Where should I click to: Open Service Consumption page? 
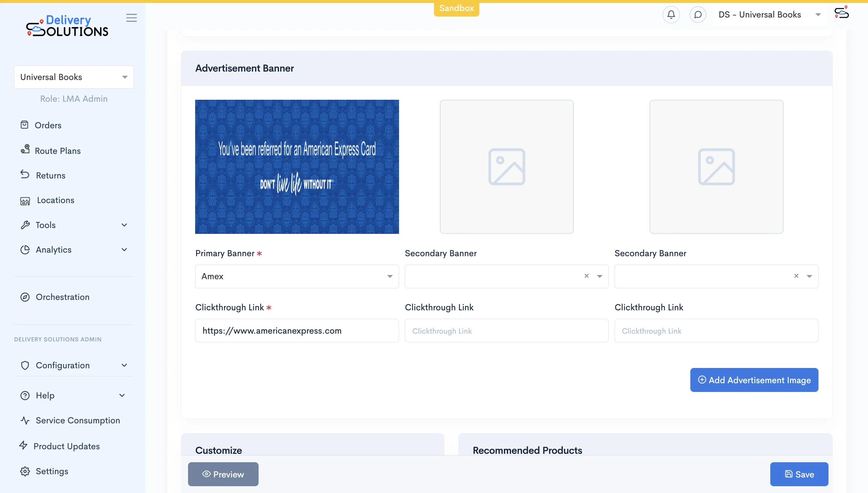78,420
